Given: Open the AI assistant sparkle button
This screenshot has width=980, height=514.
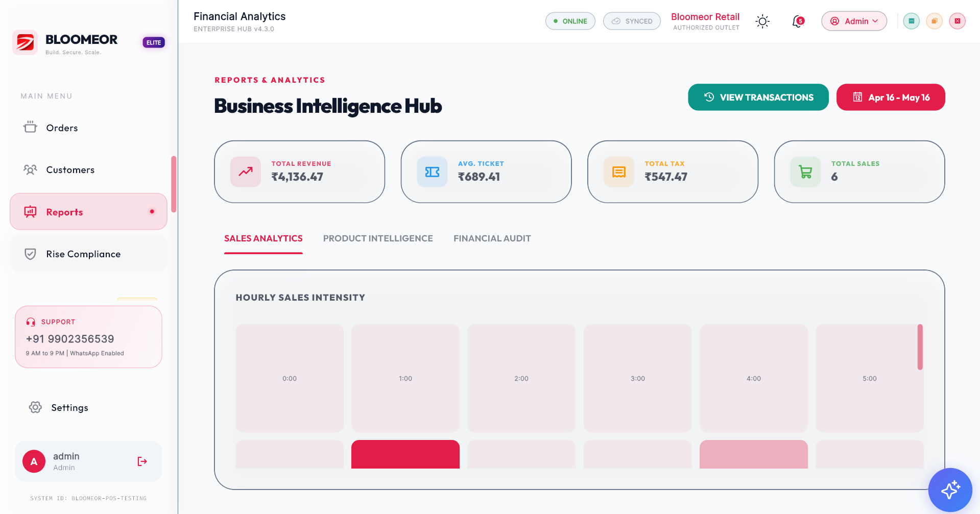Looking at the screenshot, I should click(950, 490).
